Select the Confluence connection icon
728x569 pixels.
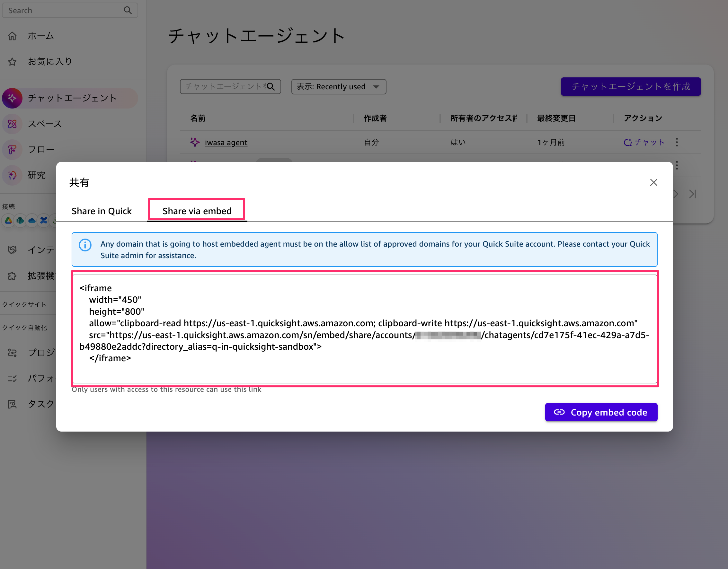pyautogui.click(x=44, y=221)
